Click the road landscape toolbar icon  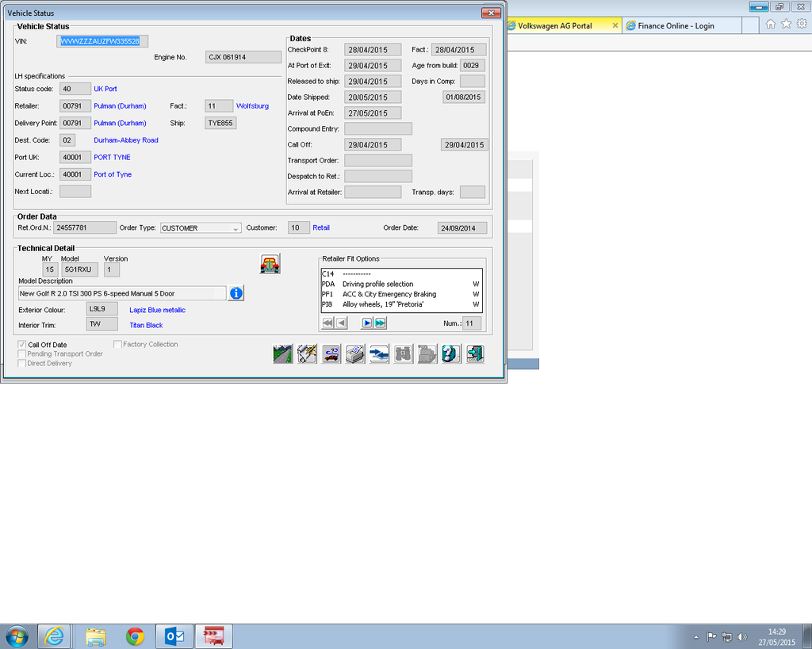(x=283, y=354)
